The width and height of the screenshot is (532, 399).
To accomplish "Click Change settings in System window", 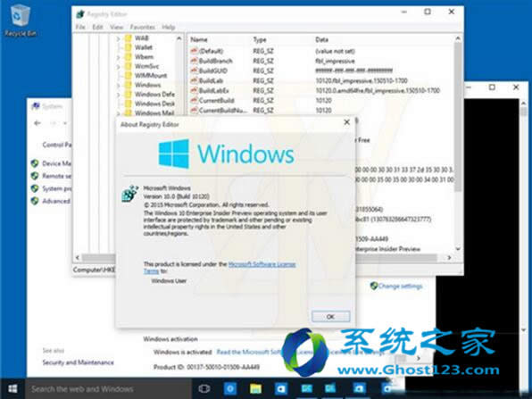I will point(401,286).
